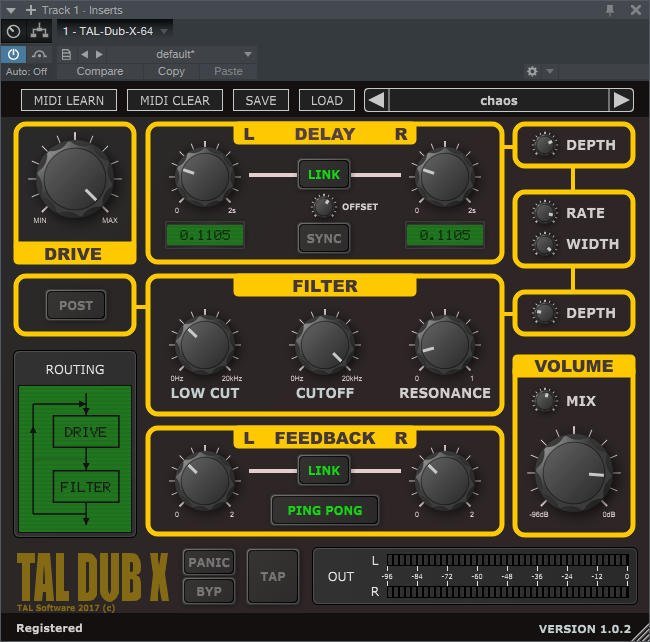Click the Copy button
This screenshot has width=650, height=642.
coord(171,71)
